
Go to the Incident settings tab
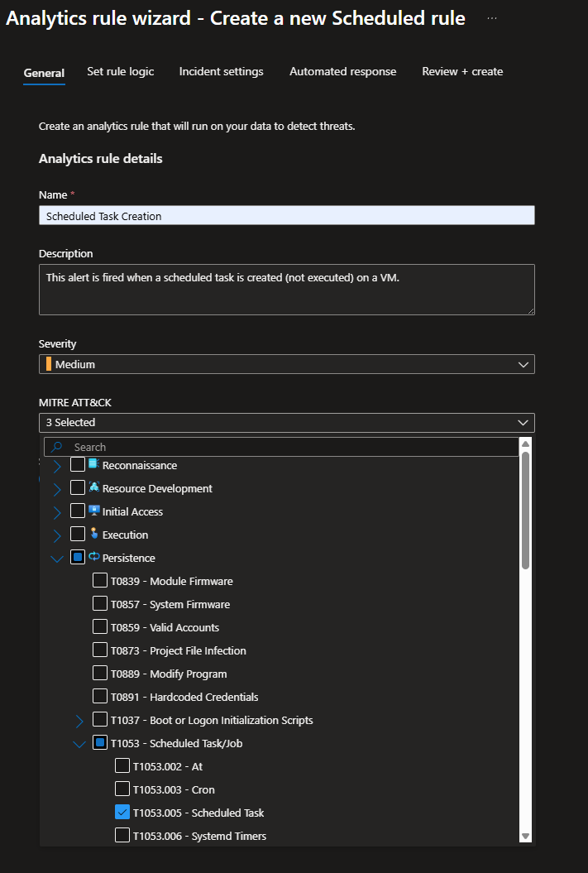[221, 72]
